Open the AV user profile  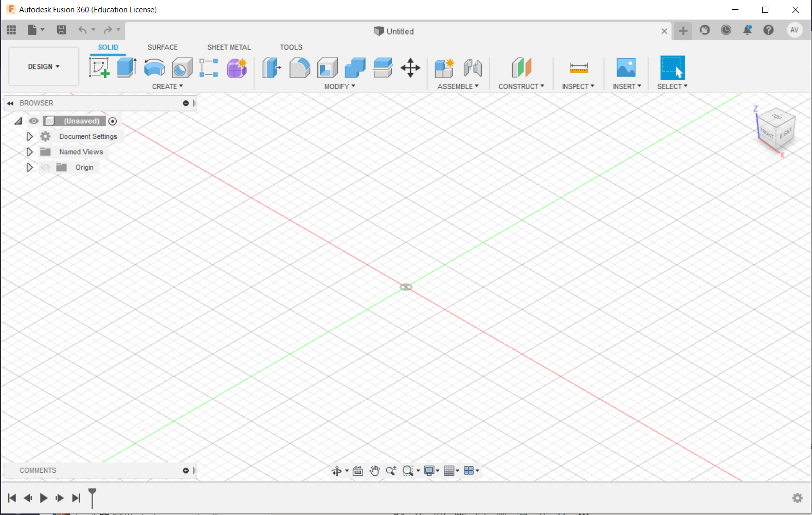(x=794, y=30)
